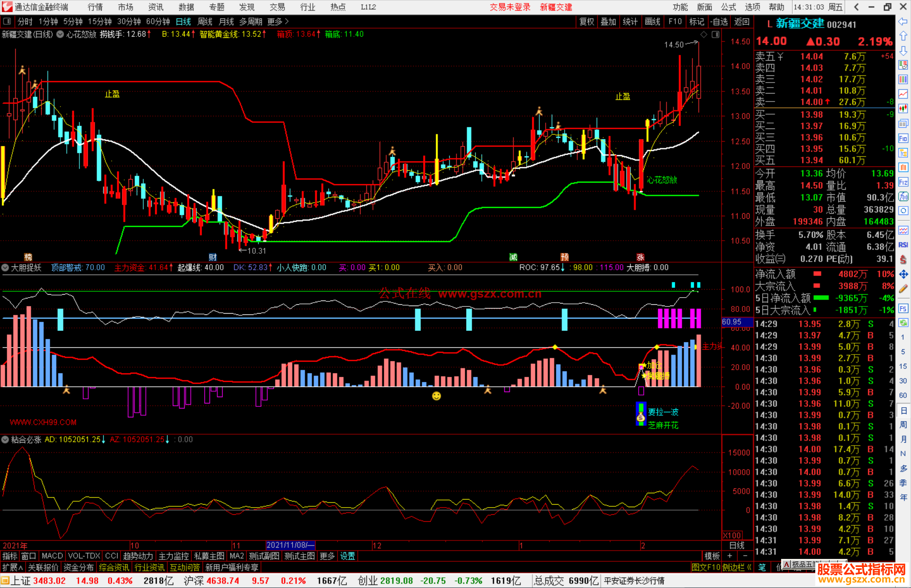
Task: Click the F12 trade icon in sidebar
Action: (x=903, y=182)
